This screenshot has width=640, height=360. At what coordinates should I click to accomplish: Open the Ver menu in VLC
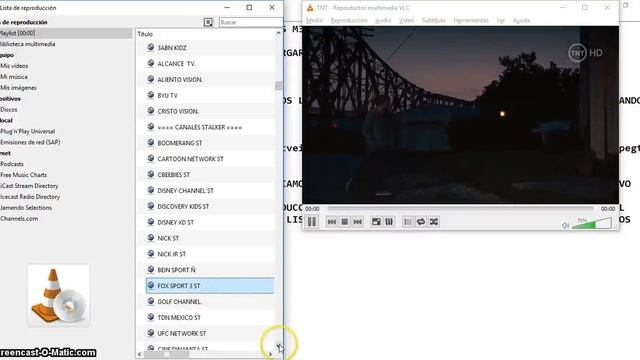click(x=501, y=20)
